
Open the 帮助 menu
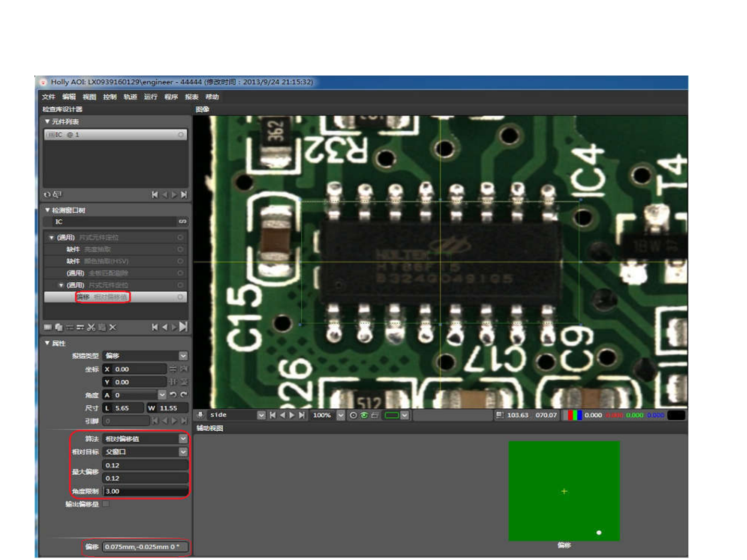click(x=212, y=97)
